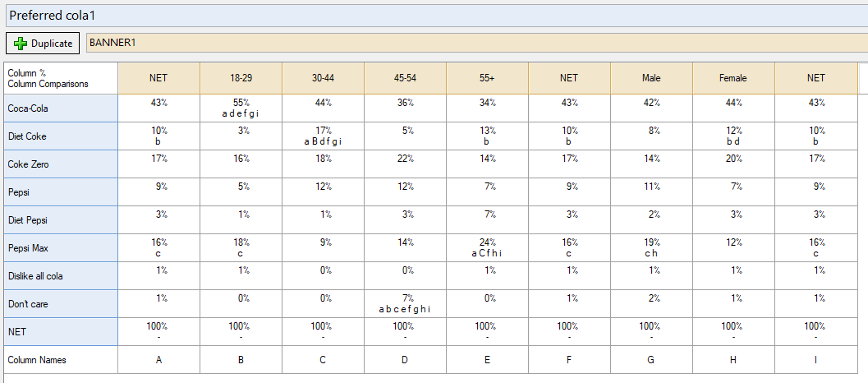Image resolution: width=868 pixels, height=383 pixels.
Task: Click the 2% Don't care cell for Male
Action: [651, 304]
